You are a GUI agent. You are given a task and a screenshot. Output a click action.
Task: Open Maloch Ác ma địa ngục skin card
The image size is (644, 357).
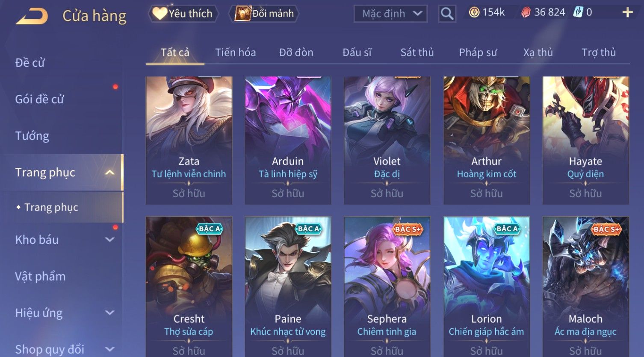point(585,287)
